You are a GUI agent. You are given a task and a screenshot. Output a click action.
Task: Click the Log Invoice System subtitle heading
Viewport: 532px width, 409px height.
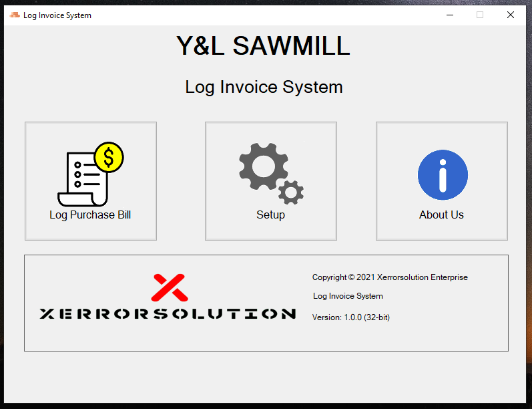264,87
